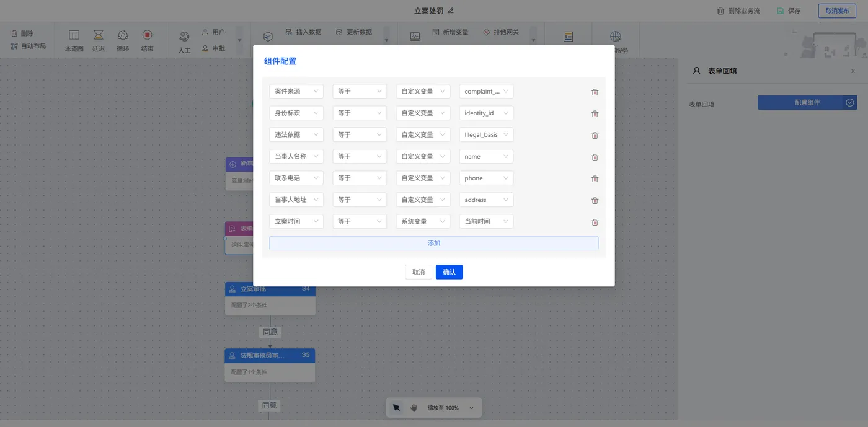868x427 pixels.
Task: Expand the complaint_ variable dropdown
Action: coord(486,91)
